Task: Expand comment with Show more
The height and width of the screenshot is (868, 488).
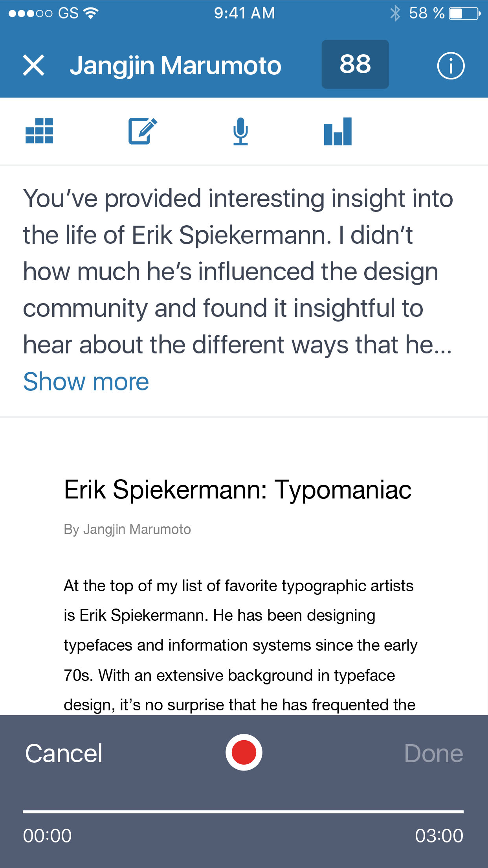Action: [86, 382]
